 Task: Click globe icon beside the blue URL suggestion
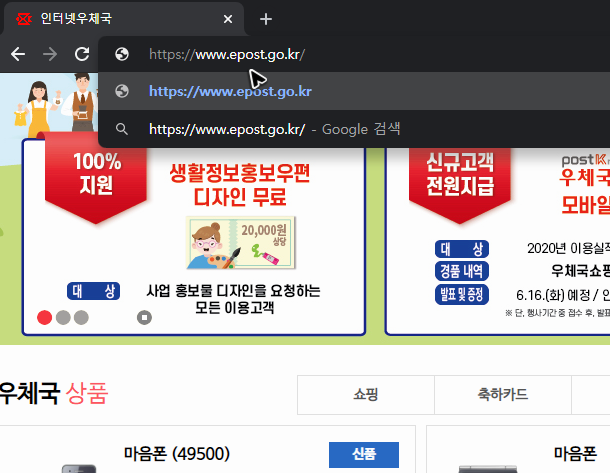click(122, 91)
